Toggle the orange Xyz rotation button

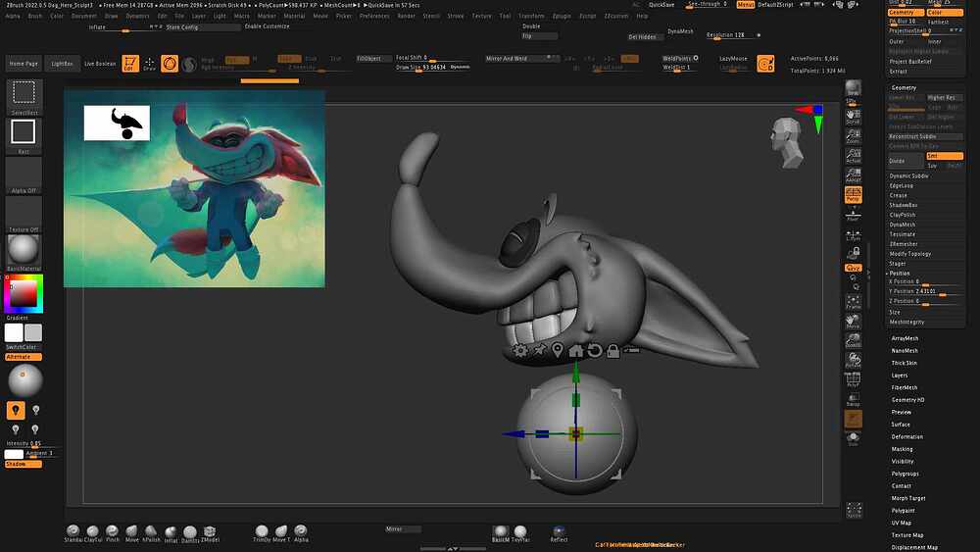tap(854, 268)
